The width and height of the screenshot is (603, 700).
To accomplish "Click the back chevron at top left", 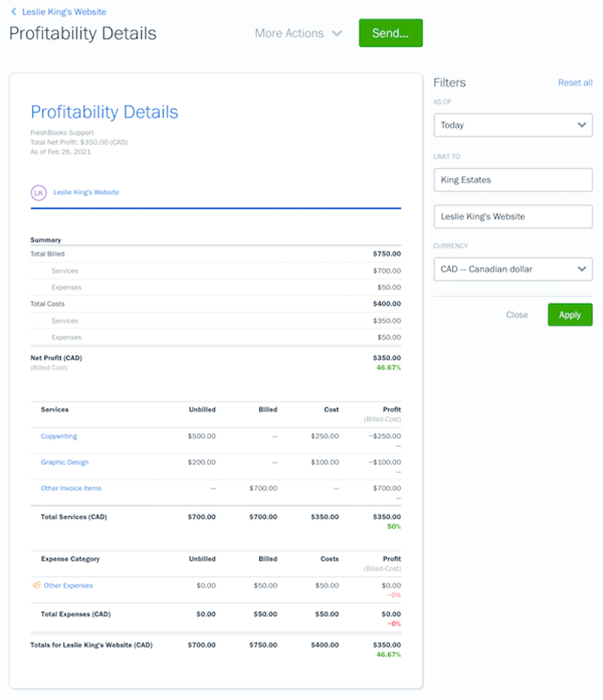I will point(14,12).
